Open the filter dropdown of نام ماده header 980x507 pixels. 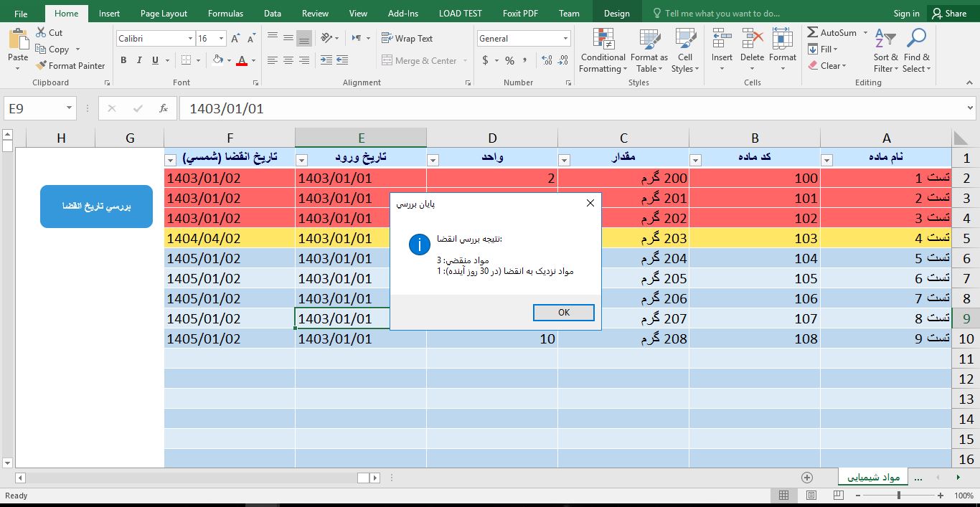[x=826, y=160]
